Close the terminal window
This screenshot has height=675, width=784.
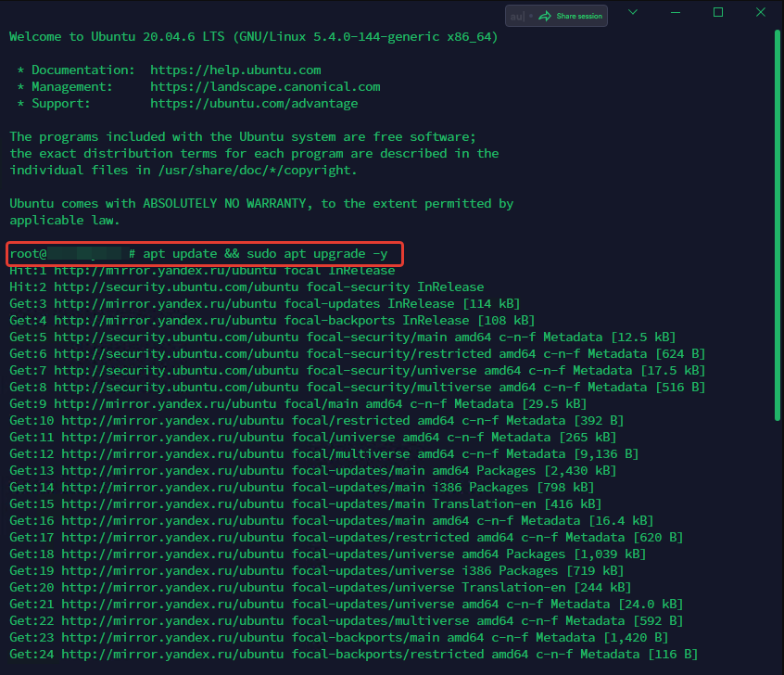point(761,12)
